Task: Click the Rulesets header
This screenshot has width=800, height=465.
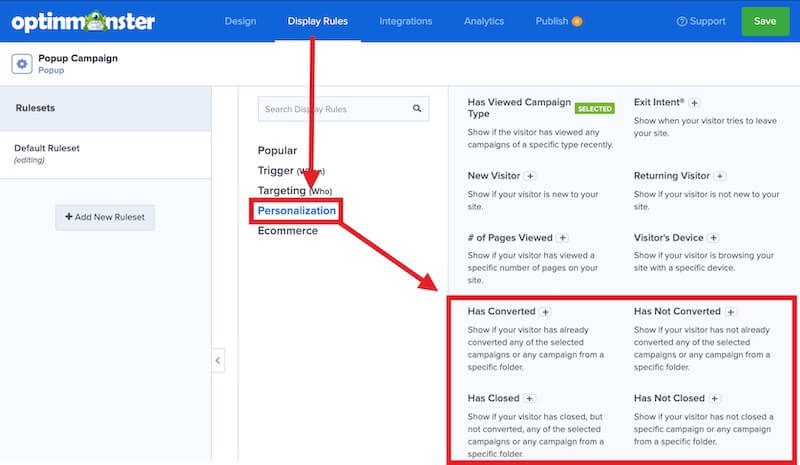Action: pyautogui.click(x=35, y=108)
